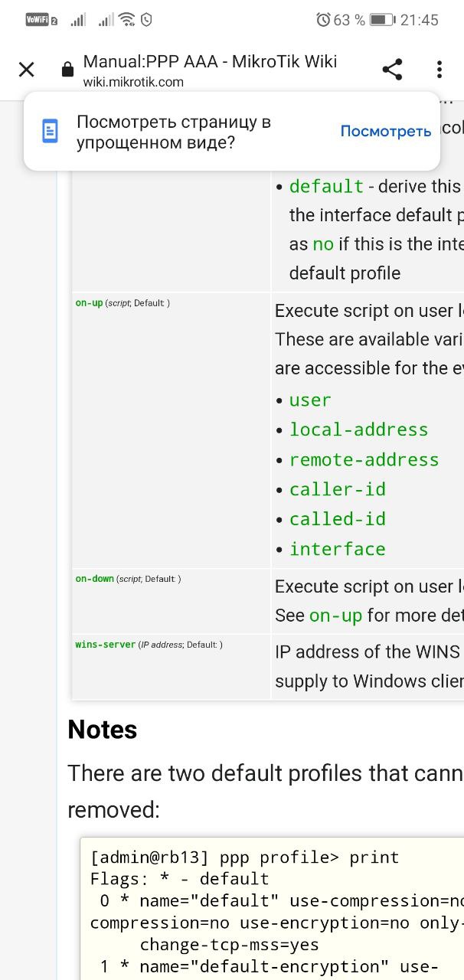Viewport: 464px width, 980px height.
Task: Tap the 'called-id' variable entry
Action: (x=337, y=519)
